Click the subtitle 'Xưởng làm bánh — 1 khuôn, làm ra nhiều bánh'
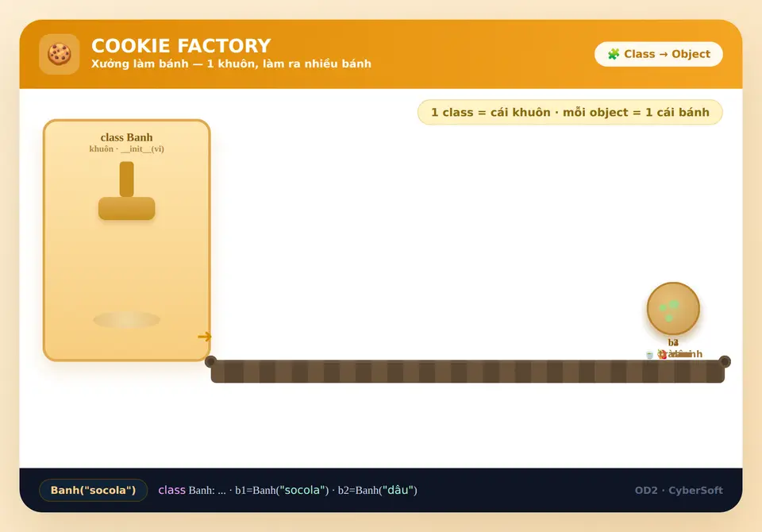 tap(231, 64)
